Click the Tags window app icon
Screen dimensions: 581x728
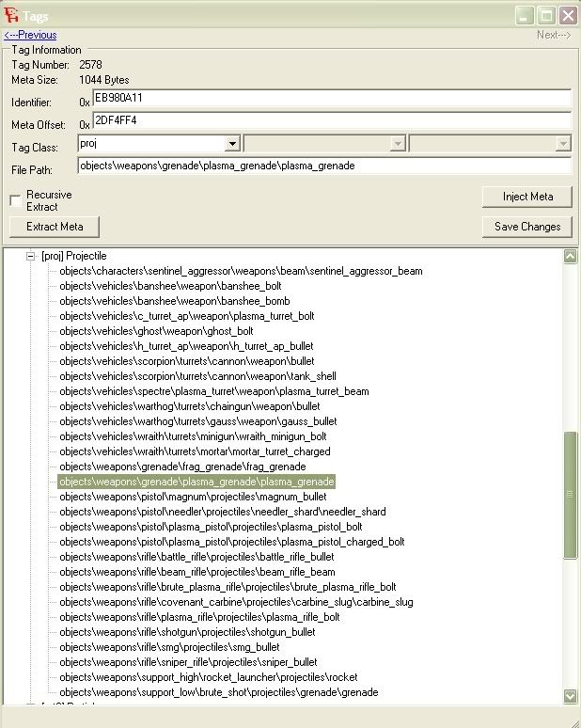pyautogui.click(x=10, y=15)
